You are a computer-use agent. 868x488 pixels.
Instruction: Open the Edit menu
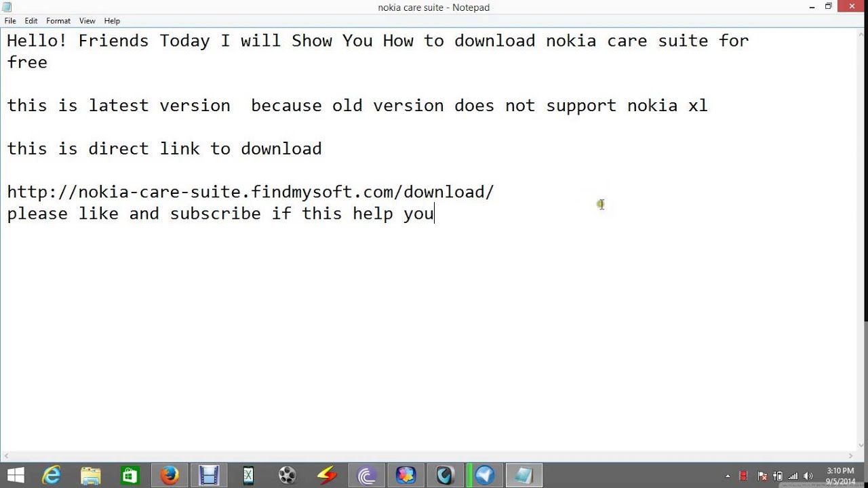31,21
